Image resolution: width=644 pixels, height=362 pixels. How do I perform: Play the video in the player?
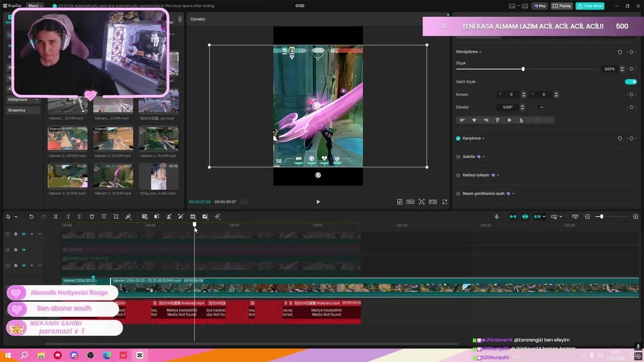(318, 202)
